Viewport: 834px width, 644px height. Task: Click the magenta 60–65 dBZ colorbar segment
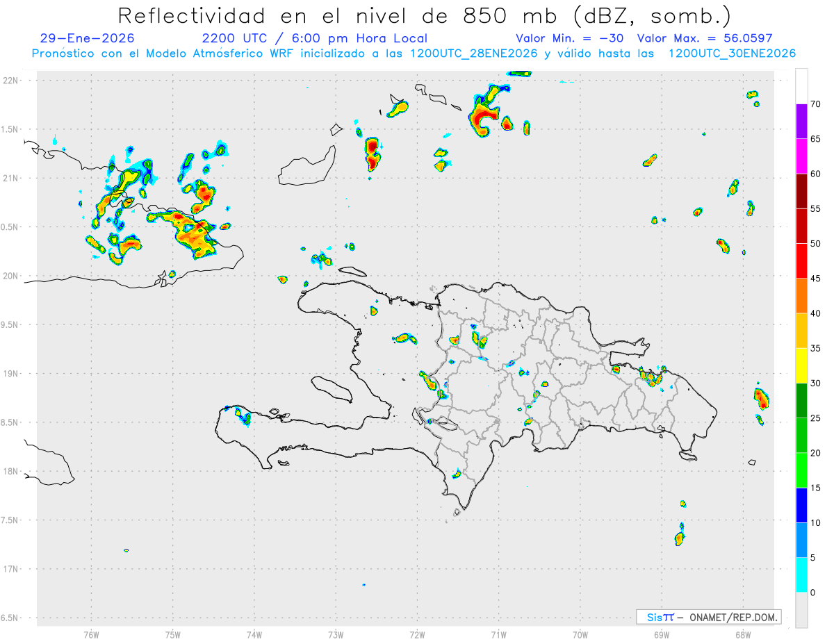click(801, 156)
